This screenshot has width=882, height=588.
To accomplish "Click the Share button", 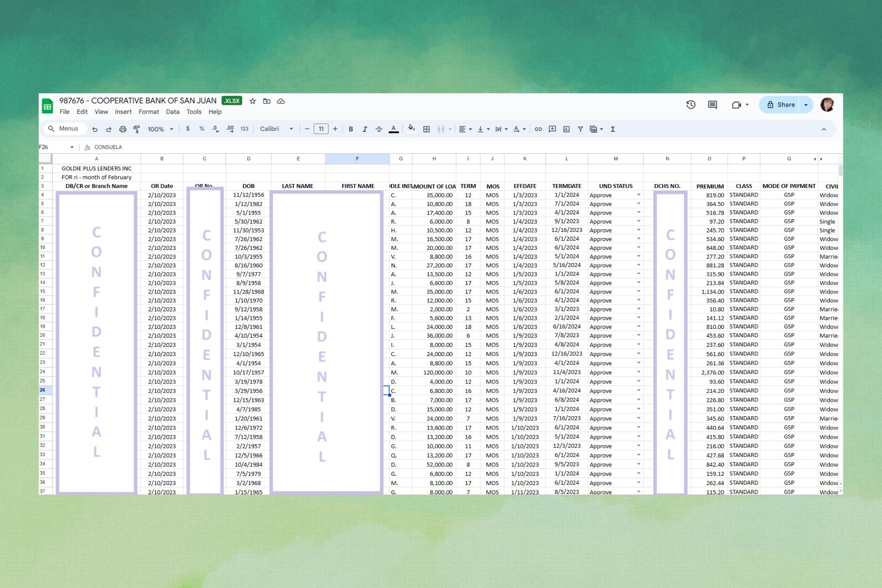I will coord(780,105).
